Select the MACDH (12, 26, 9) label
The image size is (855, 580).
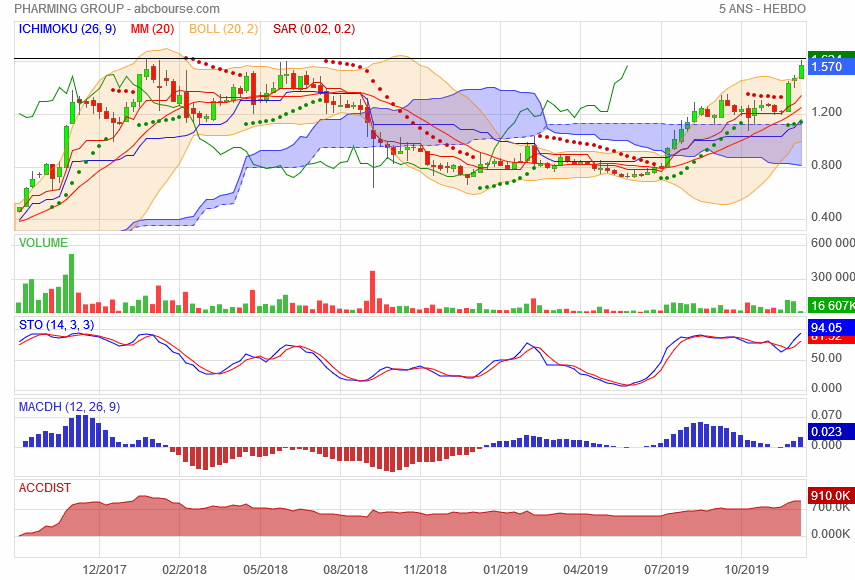click(x=69, y=407)
